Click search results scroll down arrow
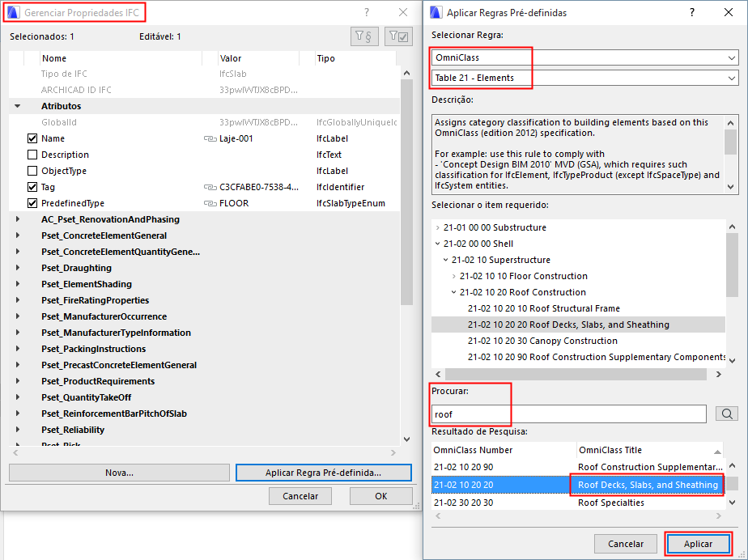This screenshot has height=560, width=748. click(733, 503)
